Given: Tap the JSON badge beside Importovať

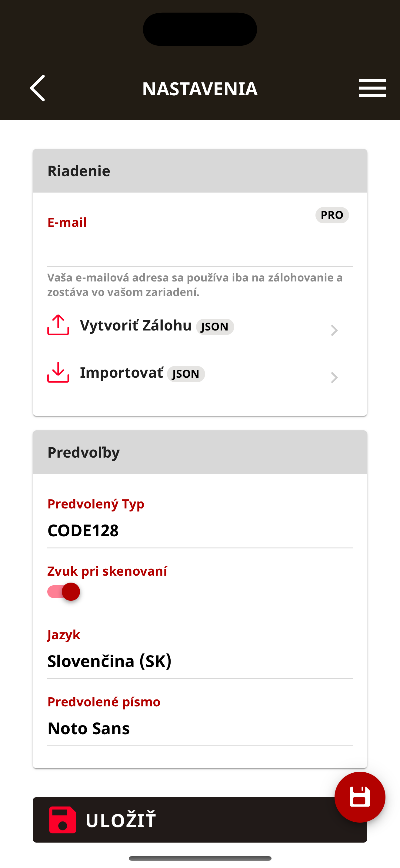Looking at the screenshot, I should (x=186, y=374).
